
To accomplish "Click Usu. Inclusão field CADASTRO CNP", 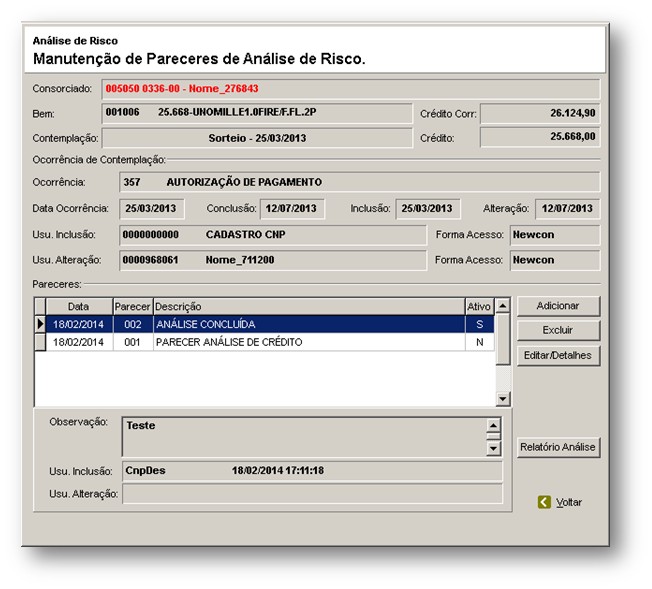I will 272,235.
